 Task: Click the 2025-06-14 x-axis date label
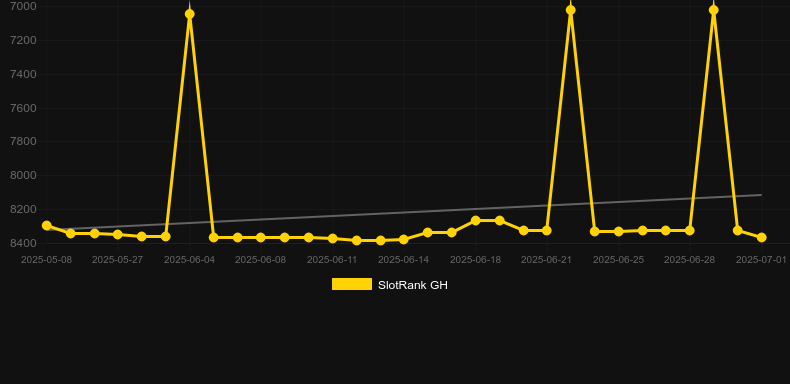404,260
